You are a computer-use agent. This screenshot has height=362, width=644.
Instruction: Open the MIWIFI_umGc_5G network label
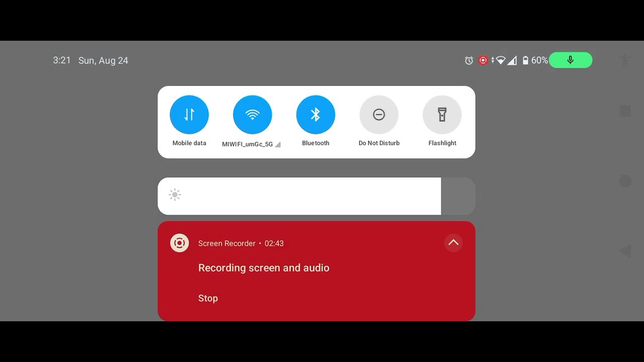[248, 144]
